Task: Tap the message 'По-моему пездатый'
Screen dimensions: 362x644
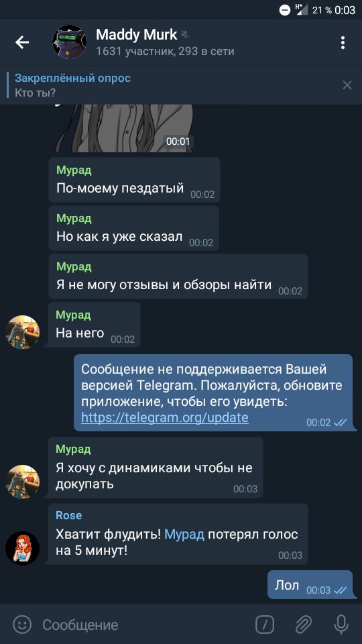Action: coord(134,180)
